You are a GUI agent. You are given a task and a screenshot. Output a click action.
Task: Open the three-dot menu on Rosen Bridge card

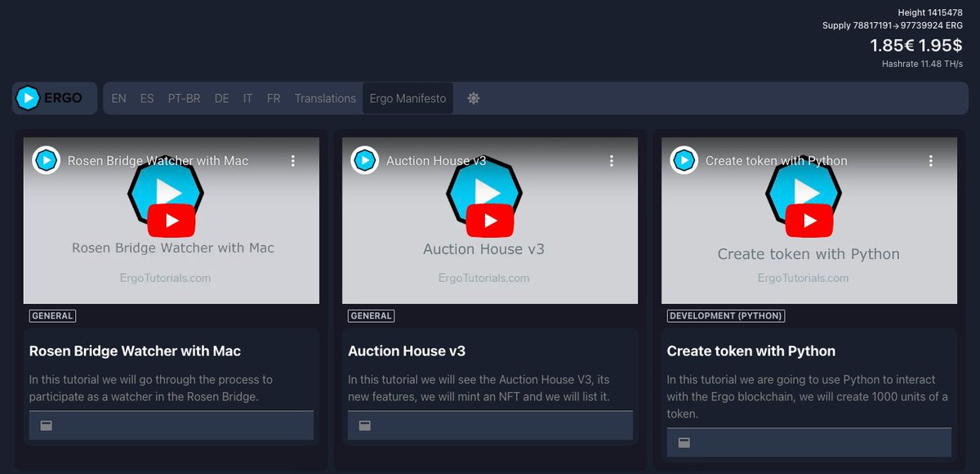pyautogui.click(x=293, y=161)
